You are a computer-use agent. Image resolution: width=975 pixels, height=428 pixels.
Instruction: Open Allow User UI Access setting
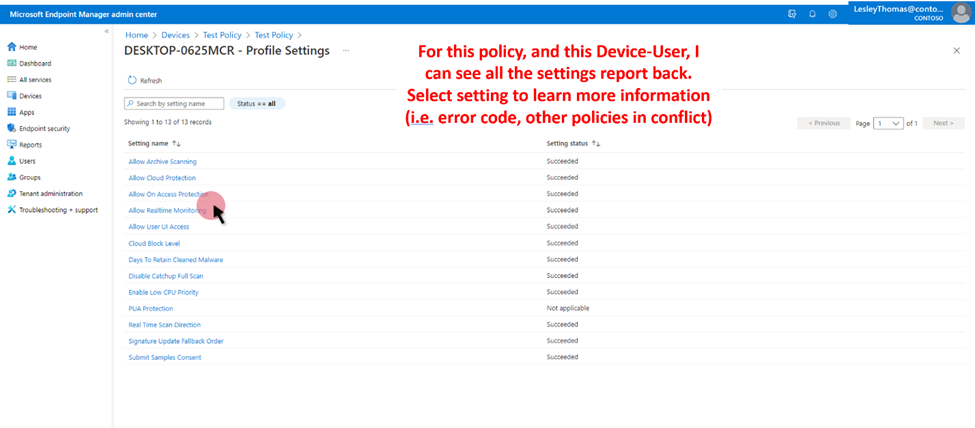pyautogui.click(x=159, y=227)
